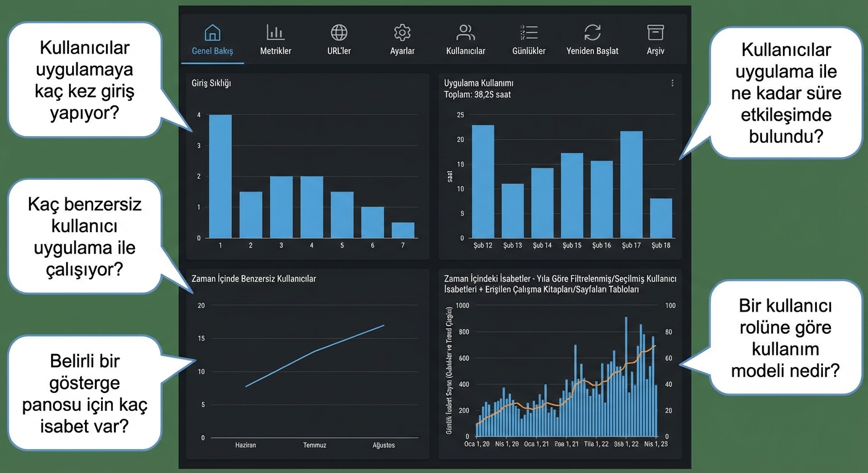868x473 pixels.
Task: Open Günlükler list icon
Action: coord(529,32)
